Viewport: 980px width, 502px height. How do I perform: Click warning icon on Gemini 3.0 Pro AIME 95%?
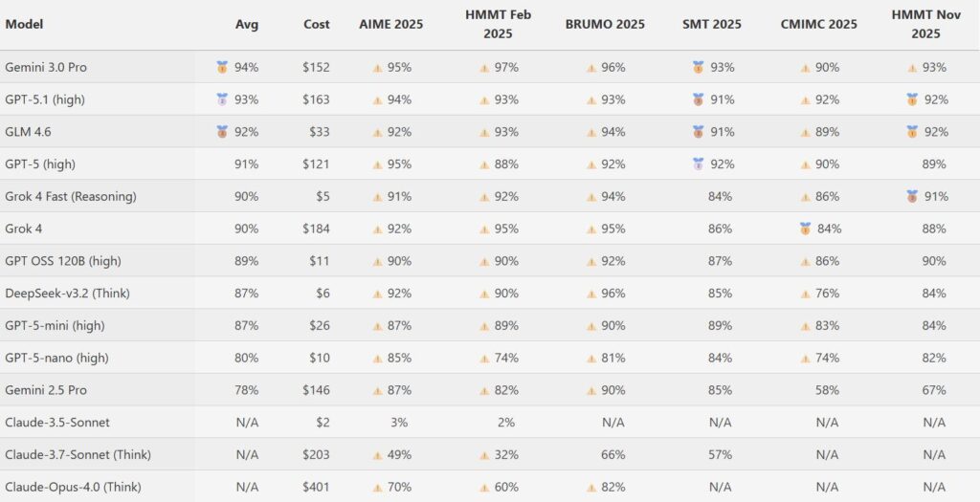377,68
